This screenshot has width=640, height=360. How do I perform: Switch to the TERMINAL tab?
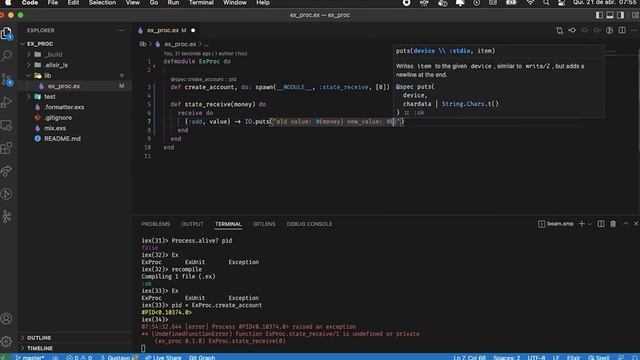[x=228, y=224]
